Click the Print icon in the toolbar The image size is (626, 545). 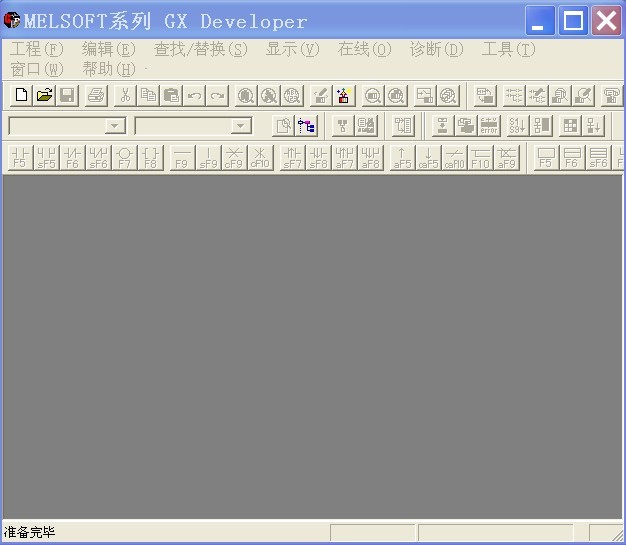96,96
